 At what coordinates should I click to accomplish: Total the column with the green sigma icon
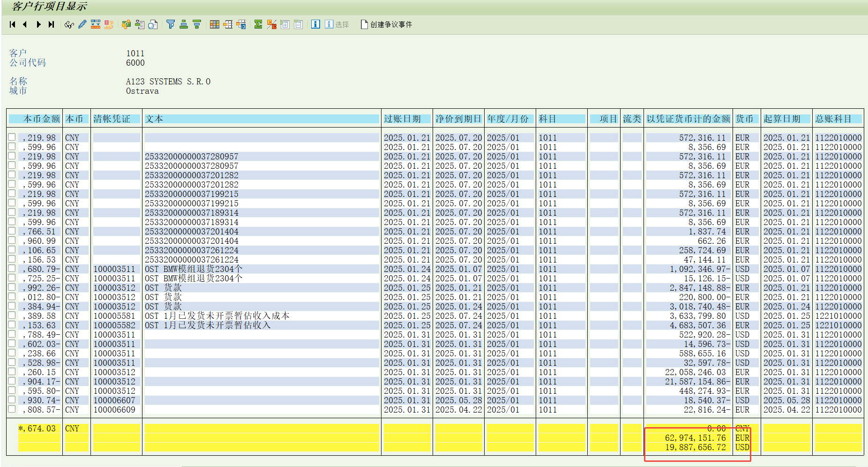pyautogui.click(x=258, y=24)
